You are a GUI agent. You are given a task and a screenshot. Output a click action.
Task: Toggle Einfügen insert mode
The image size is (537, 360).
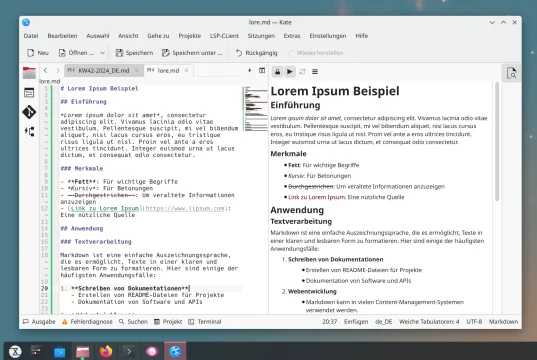click(x=356, y=322)
